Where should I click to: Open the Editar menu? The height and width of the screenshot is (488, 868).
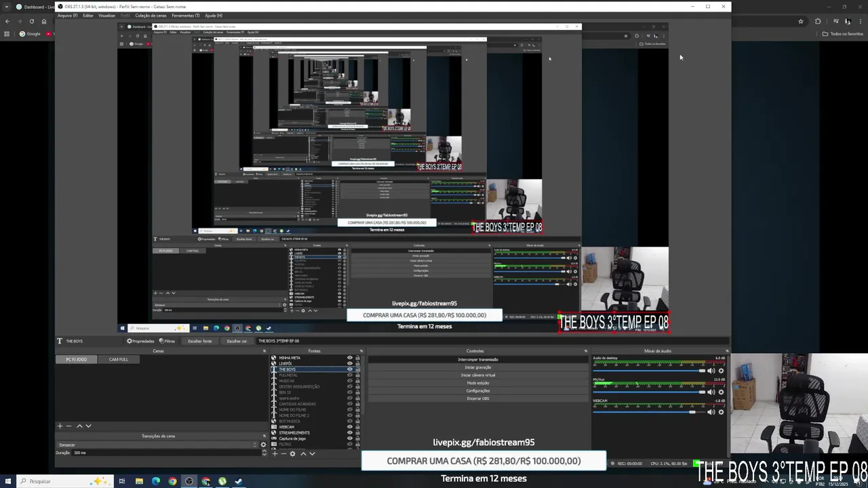[88, 16]
